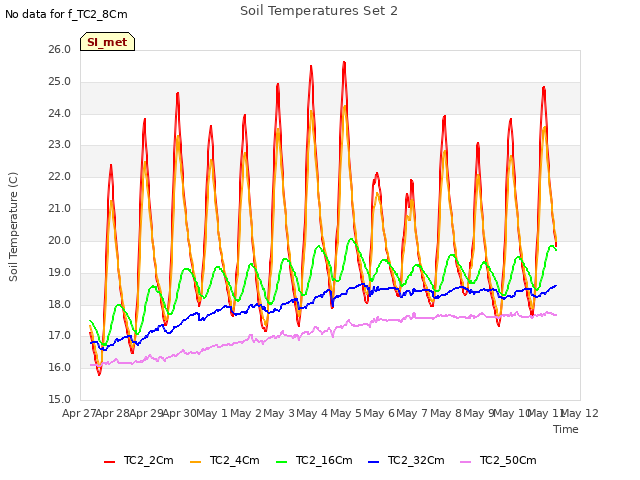Click the May 1 x-axis date label
The height and width of the screenshot is (480, 640).
212,413
